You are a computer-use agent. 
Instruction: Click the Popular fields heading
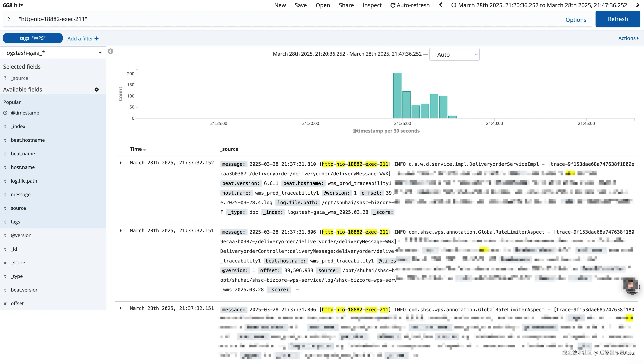pos(12,102)
